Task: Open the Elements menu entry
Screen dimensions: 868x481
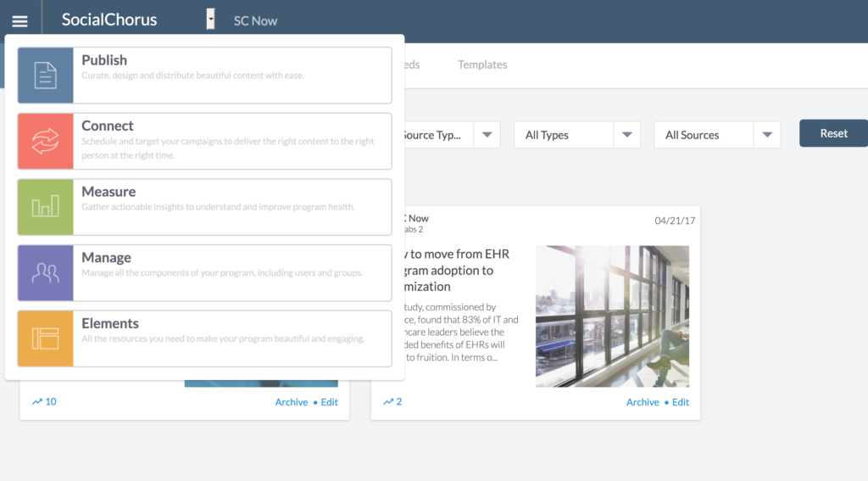Action: 205,338
